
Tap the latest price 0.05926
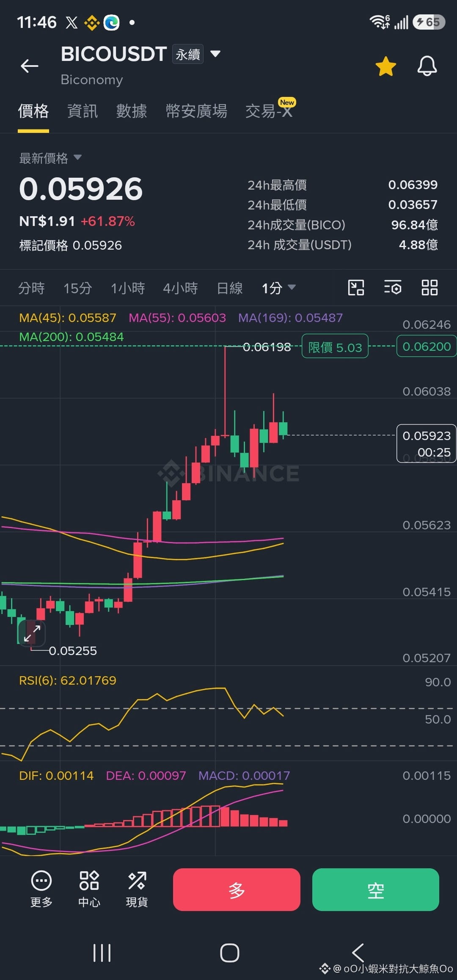pyautogui.click(x=81, y=189)
